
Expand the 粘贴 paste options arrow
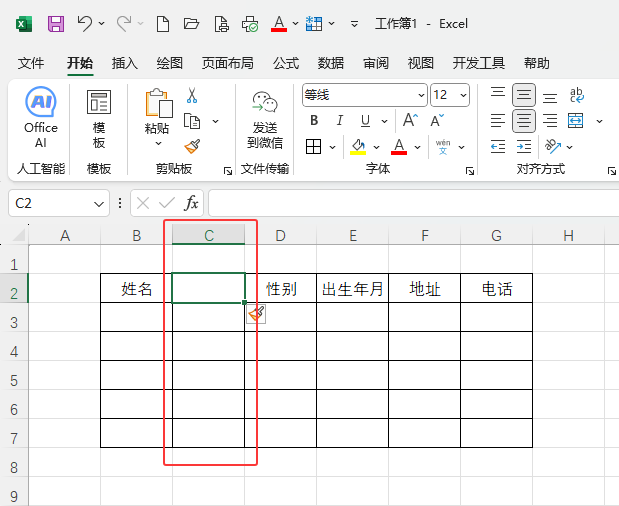pos(158,143)
